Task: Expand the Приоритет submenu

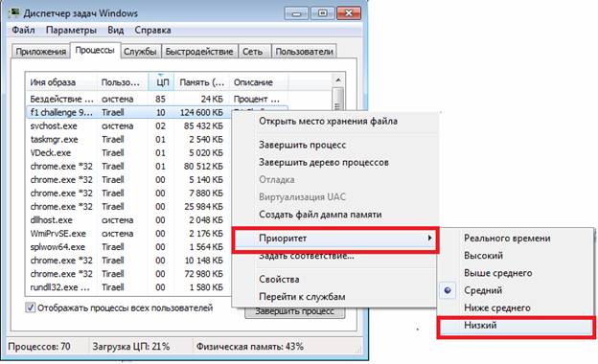Action: pos(335,239)
